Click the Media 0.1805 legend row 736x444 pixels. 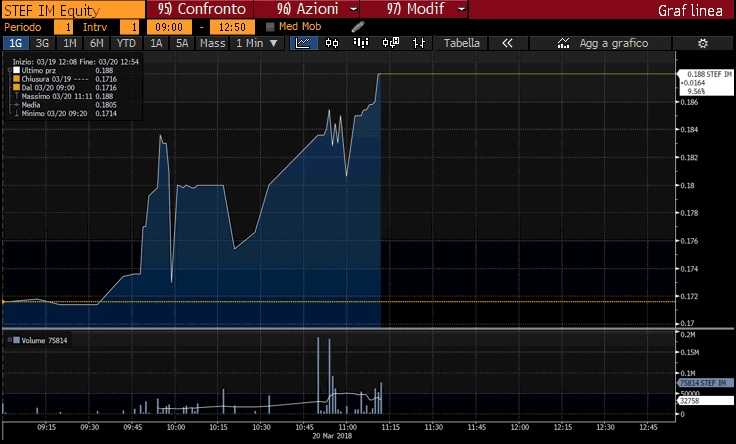click(65, 105)
